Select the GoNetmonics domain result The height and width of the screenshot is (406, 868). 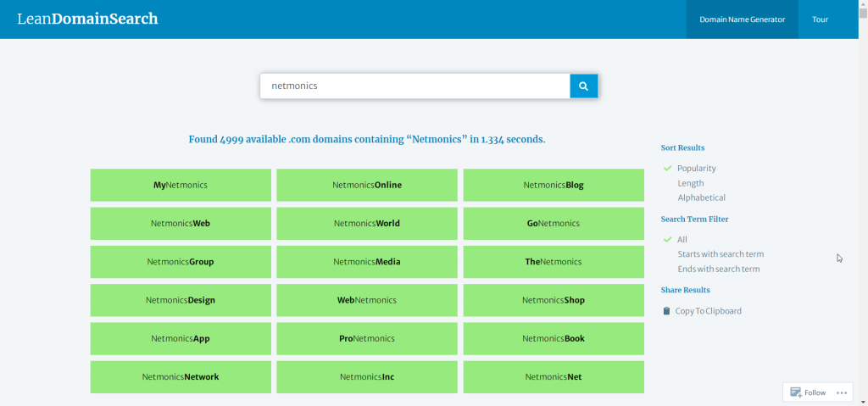(554, 223)
